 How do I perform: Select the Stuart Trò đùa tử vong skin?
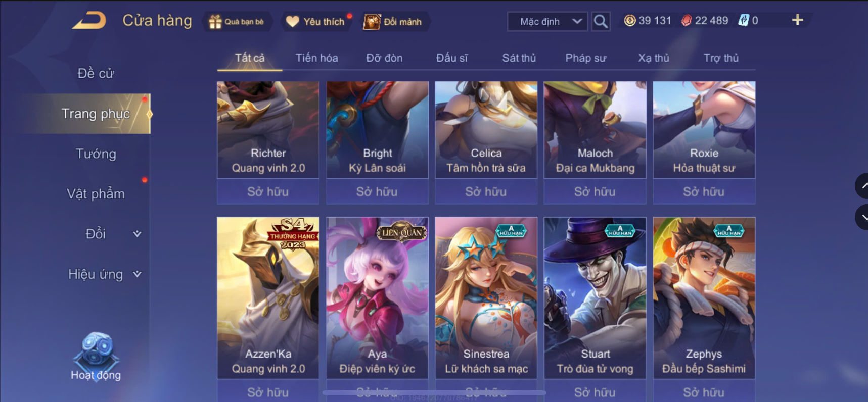click(595, 298)
